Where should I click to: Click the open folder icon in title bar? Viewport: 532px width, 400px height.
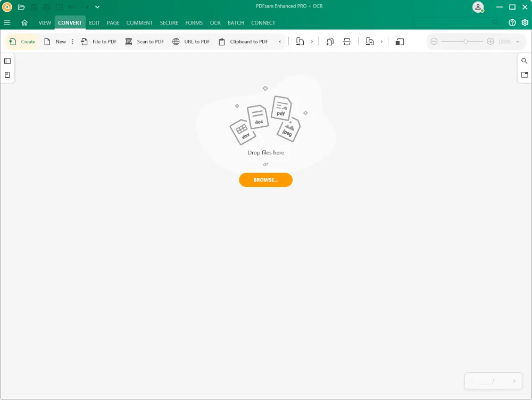coord(21,7)
